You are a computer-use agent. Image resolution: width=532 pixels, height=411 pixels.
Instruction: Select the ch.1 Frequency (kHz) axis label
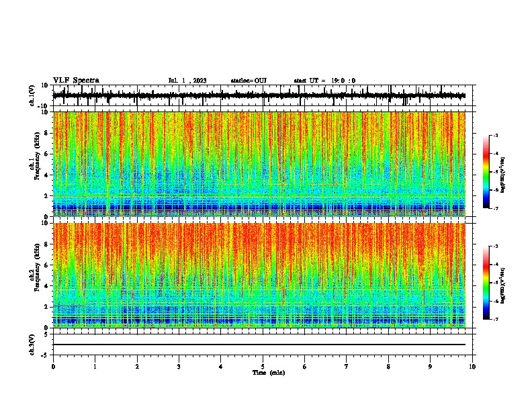coord(35,164)
